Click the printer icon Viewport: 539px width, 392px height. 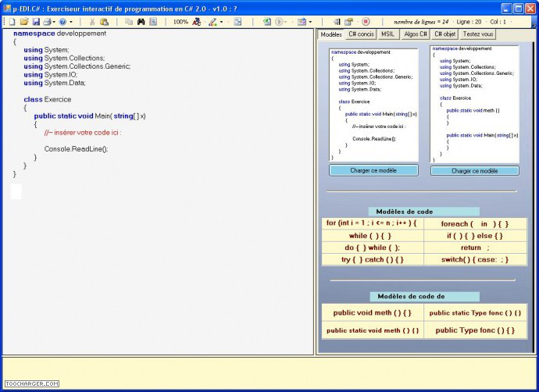click(47, 22)
